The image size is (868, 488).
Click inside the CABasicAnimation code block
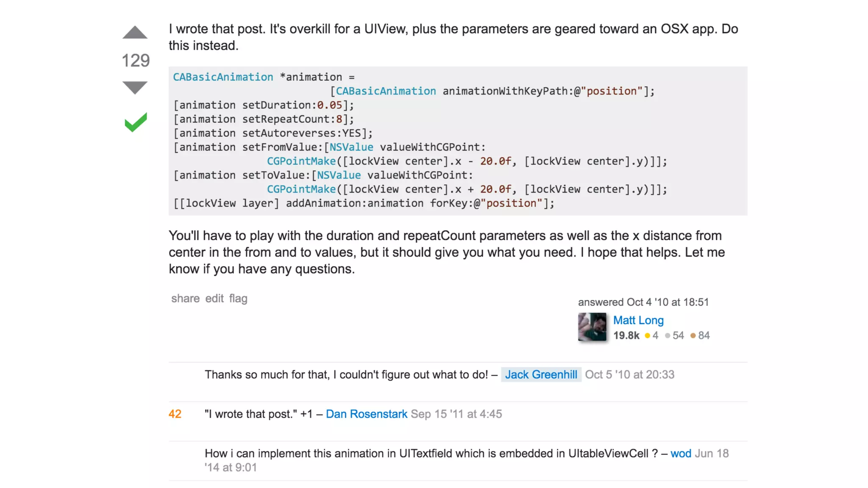tap(458, 141)
